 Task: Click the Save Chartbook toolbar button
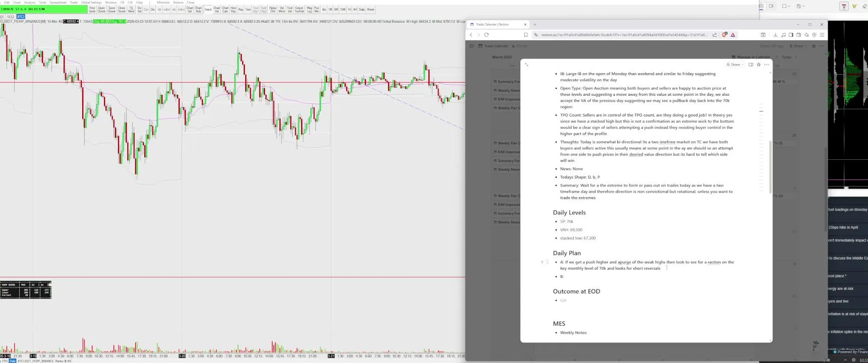coord(112,10)
